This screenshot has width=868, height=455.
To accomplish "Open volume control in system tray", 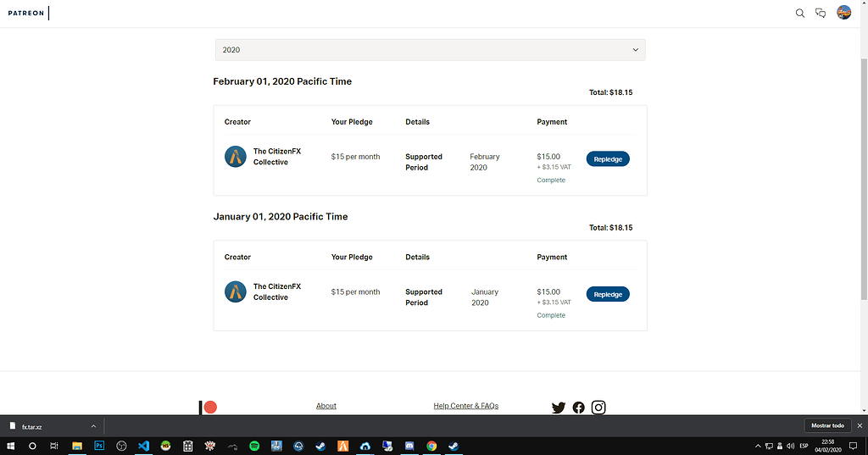I will (x=790, y=446).
